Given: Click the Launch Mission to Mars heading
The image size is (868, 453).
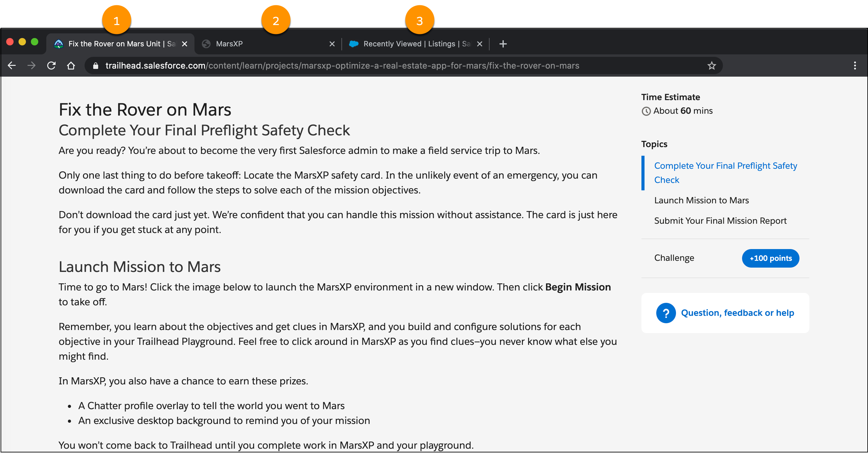Looking at the screenshot, I should (x=140, y=267).
